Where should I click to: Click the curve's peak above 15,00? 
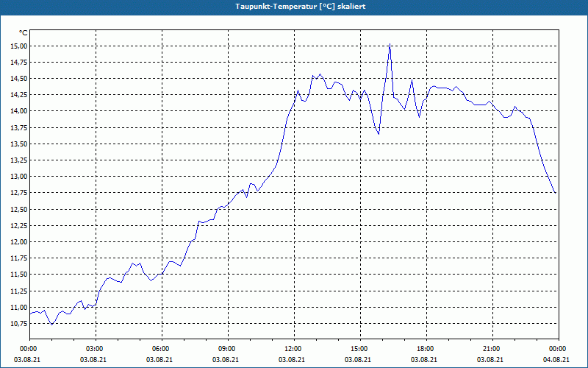390,44
